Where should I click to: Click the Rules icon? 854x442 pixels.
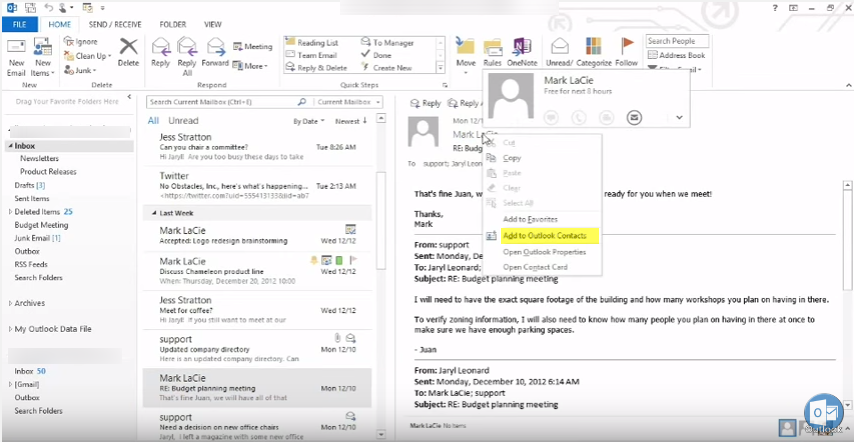pos(492,47)
